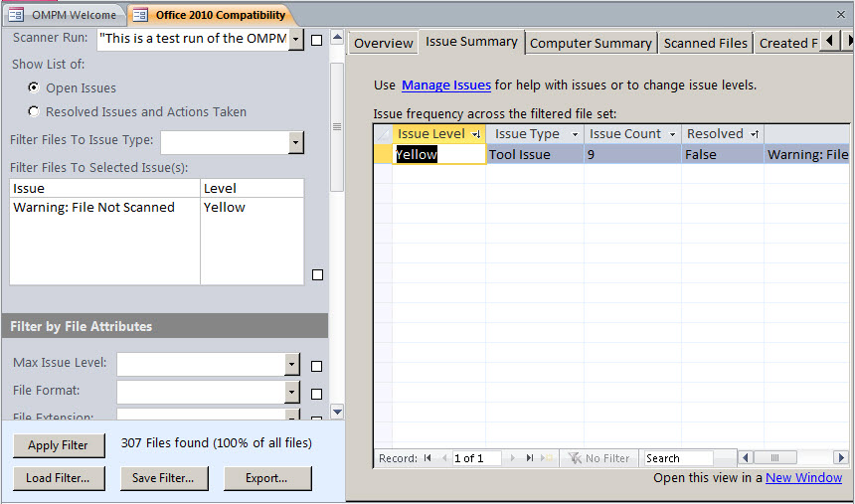
Task: Click the select-all corner of the datasheet
Action: [384, 134]
